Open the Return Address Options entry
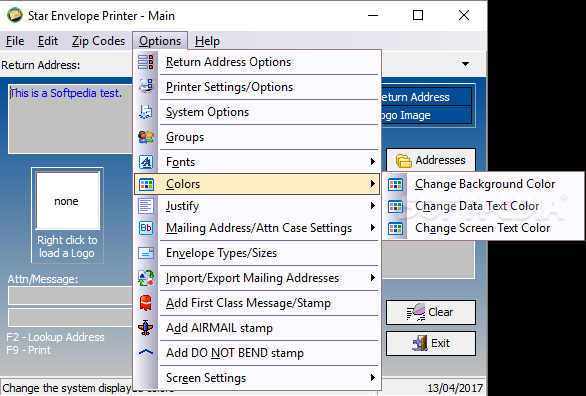Image resolution: width=586 pixels, height=396 pixels. (257, 62)
